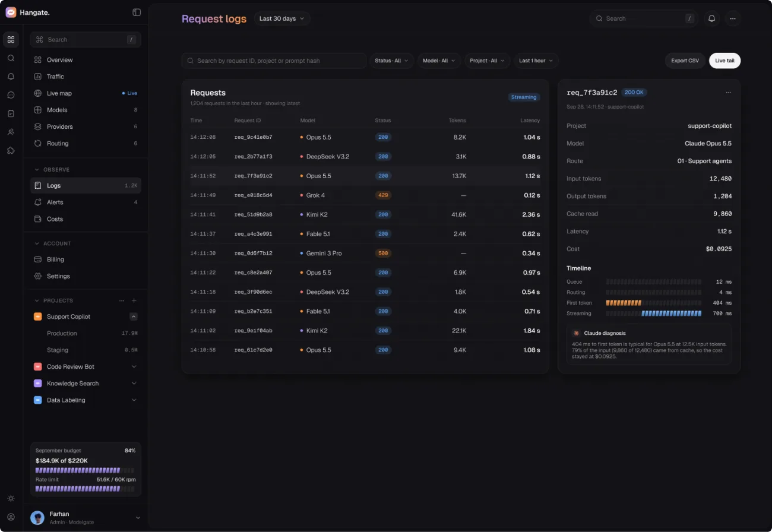The width and height of the screenshot is (772, 532).
Task: Open the Live map page
Action: click(x=86, y=93)
